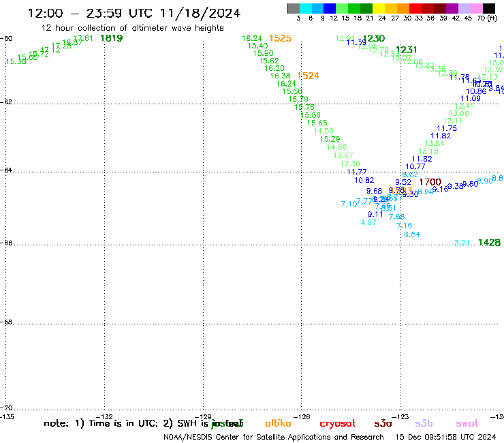This screenshot has height=443, width=504.
Task: Click the wave height value '13.84'
Action: point(435,144)
